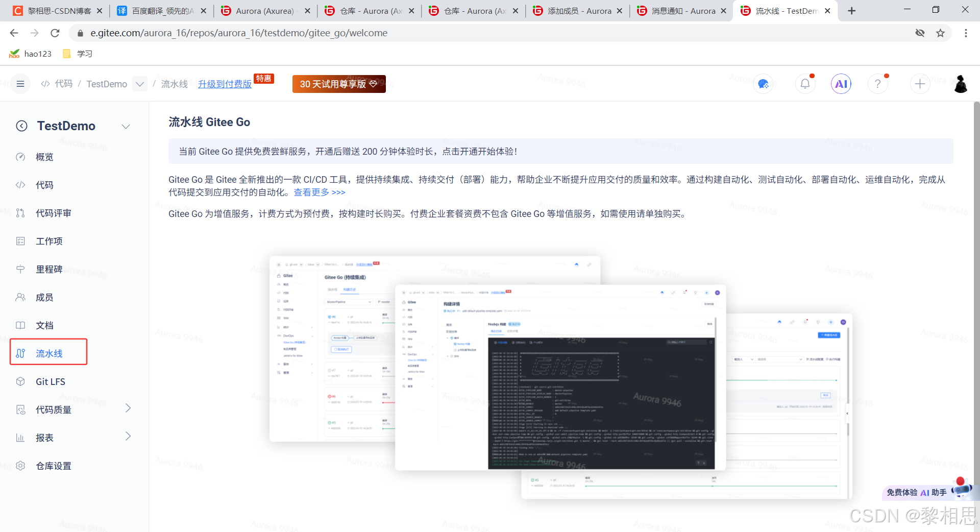Expand the TestDemo breadcrumb dropdown
The image size is (980, 532).
pyautogui.click(x=140, y=84)
